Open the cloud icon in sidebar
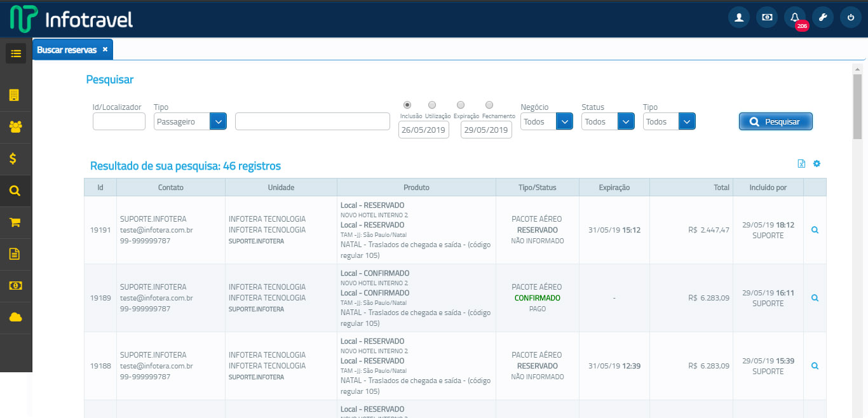868x418 pixels. pyautogui.click(x=15, y=317)
